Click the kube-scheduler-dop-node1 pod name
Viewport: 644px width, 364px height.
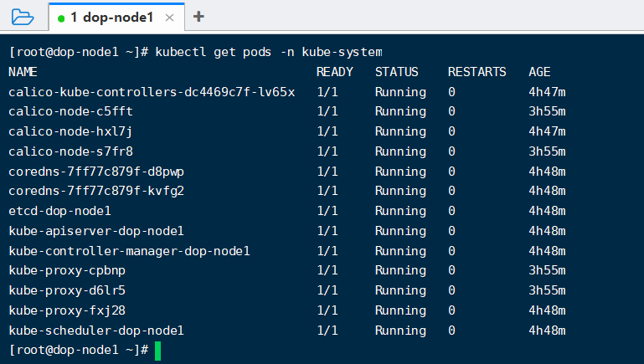(96, 331)
